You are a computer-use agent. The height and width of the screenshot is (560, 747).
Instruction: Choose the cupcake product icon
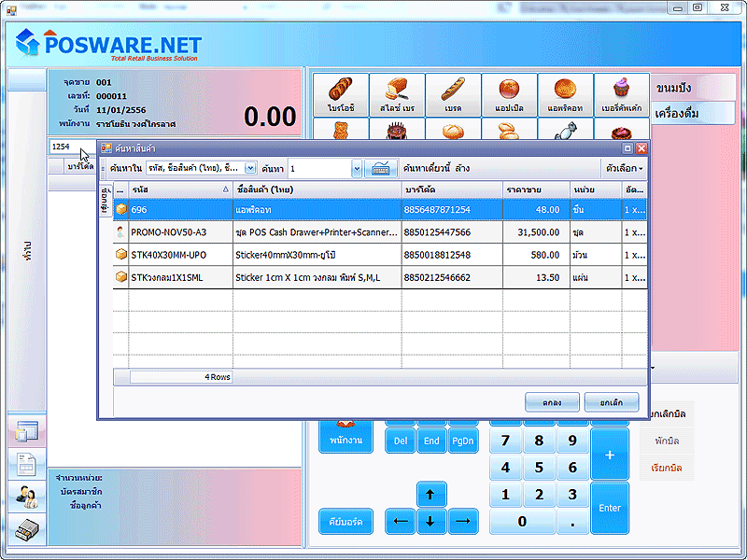[x=621, y=95]
